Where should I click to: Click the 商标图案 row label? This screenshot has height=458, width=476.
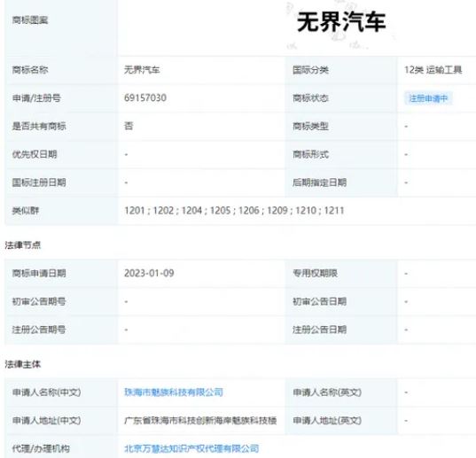(x=30, y=20)
